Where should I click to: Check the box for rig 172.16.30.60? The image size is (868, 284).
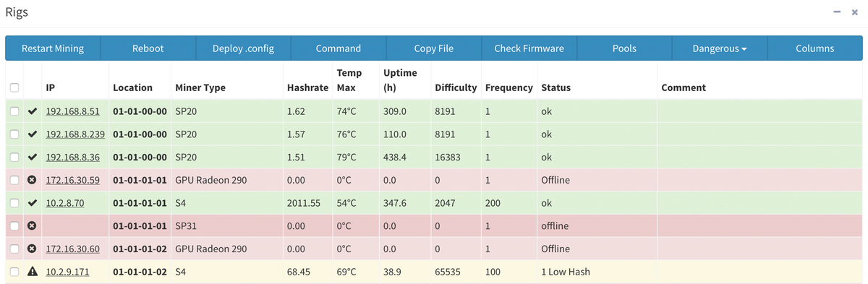(14, 249)
